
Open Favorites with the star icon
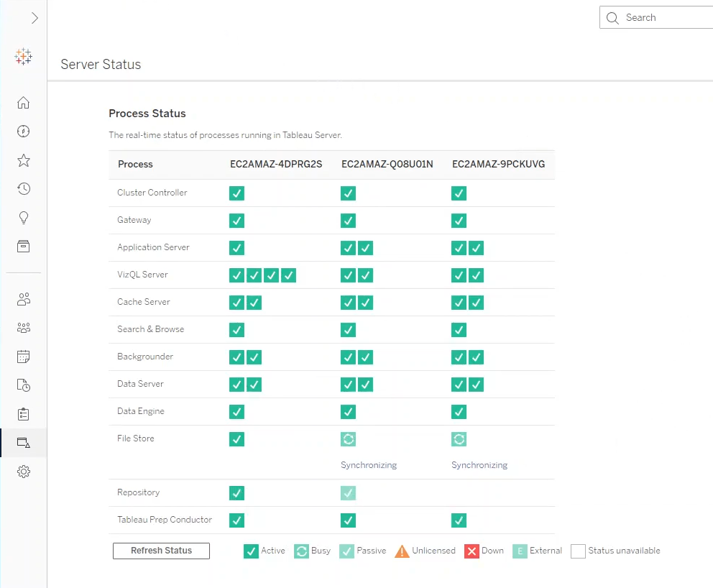[23, 160]
